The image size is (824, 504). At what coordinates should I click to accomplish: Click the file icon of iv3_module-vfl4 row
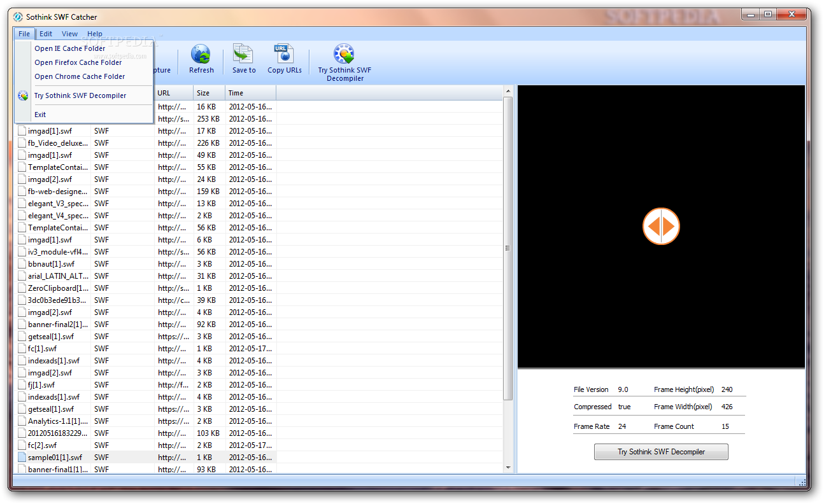22,252
